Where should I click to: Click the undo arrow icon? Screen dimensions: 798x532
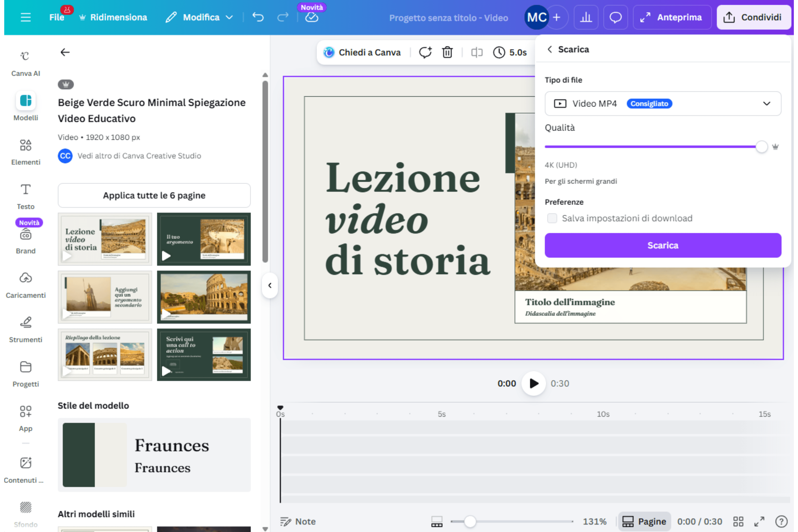(x=258, y=17)
